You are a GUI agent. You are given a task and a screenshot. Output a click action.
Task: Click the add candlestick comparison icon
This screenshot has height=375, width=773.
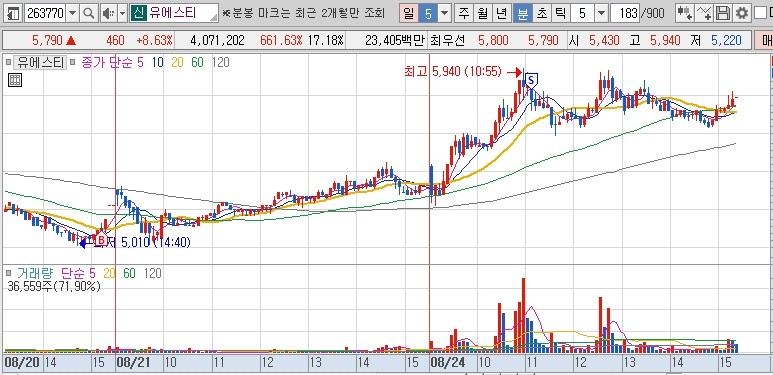pos(685,13)
